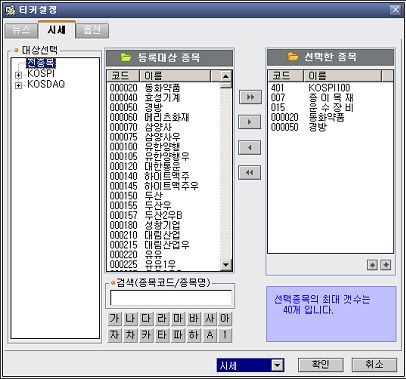Viewport: 406px width, 379px height.
Task: Click the folder icon beside 선택한 종목
Action: click(293, 57)
